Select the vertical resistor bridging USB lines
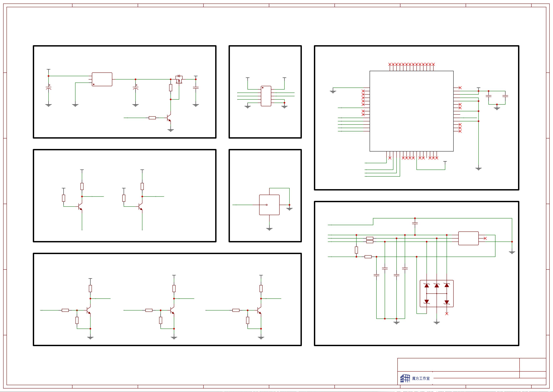The height and width of the screenshot is (392, 553). click(356, 250)
